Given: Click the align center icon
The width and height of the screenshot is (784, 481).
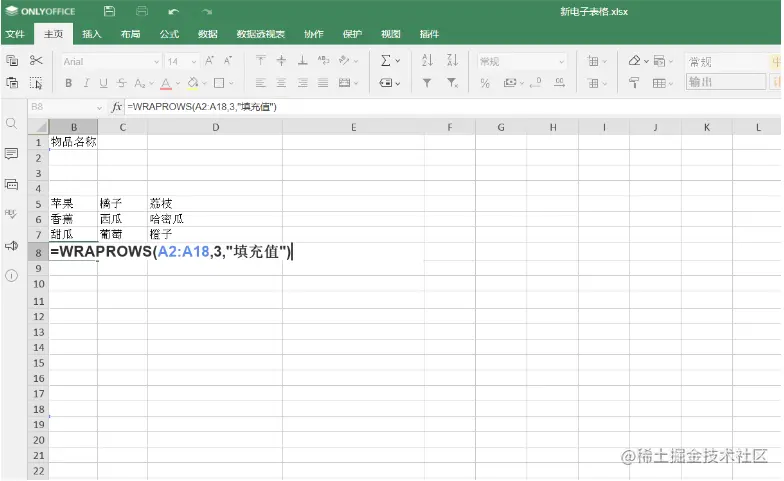Looking at the screenshot, I should tap(282, 83).
